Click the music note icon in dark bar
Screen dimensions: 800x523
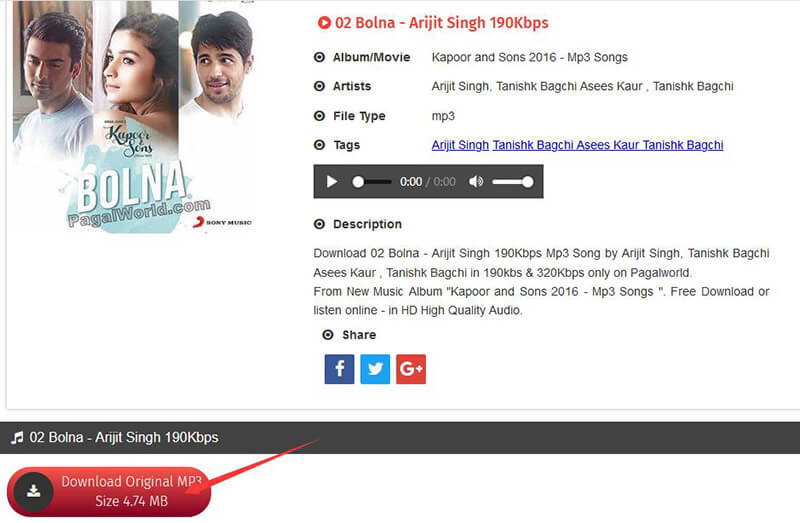17,438
